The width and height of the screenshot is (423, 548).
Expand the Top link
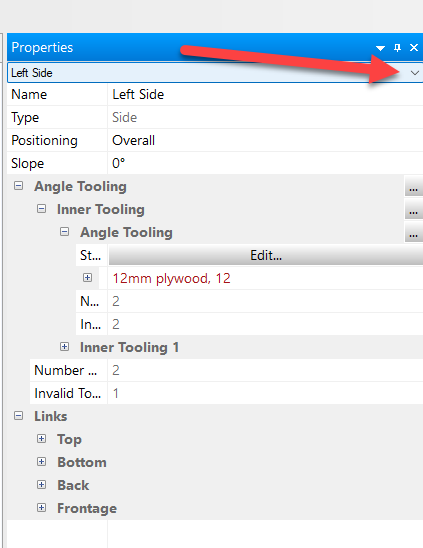[42, 439]
